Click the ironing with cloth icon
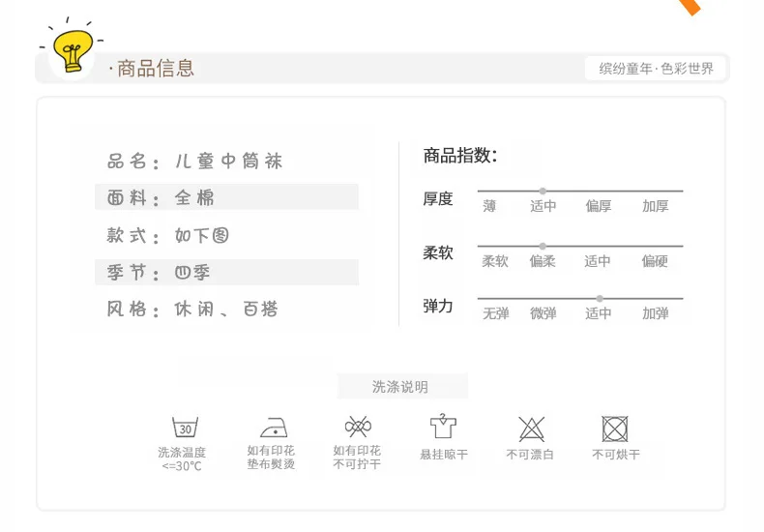The image size is (764, 532). 274,428
